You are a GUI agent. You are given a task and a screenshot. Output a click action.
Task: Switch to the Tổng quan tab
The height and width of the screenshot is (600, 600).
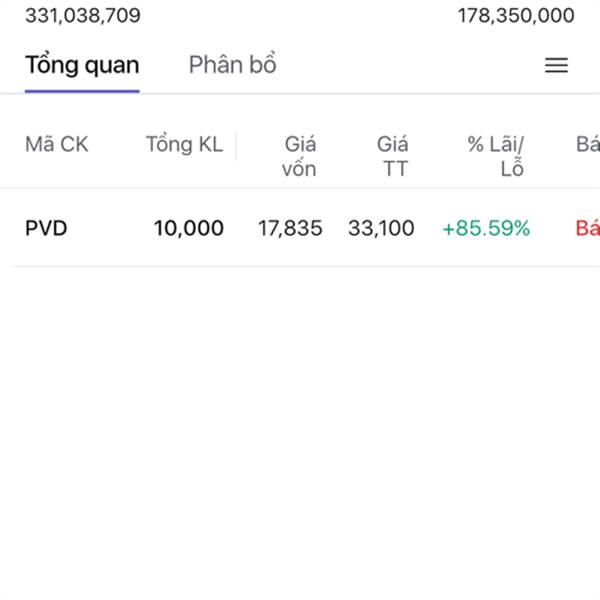[82, 65]
